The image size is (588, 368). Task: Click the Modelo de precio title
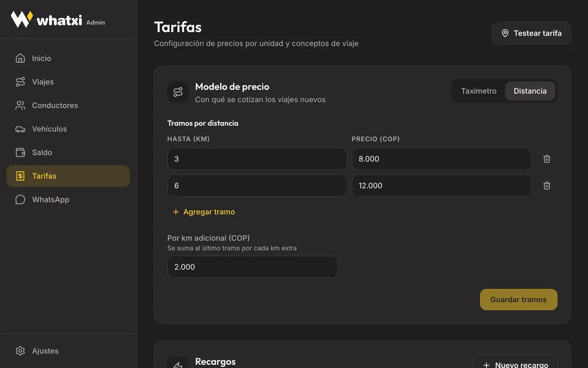pyautogui.click(x=232, y=87)
